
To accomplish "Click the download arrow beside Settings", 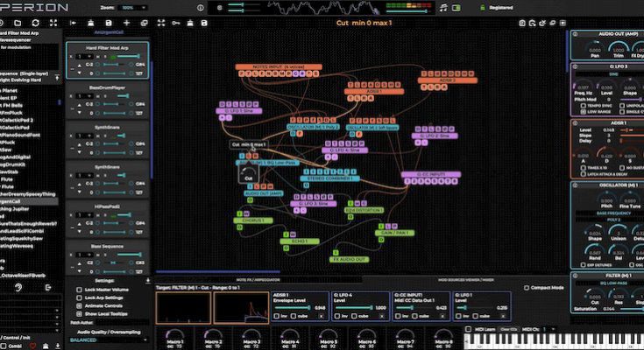I will click(147, 280).
